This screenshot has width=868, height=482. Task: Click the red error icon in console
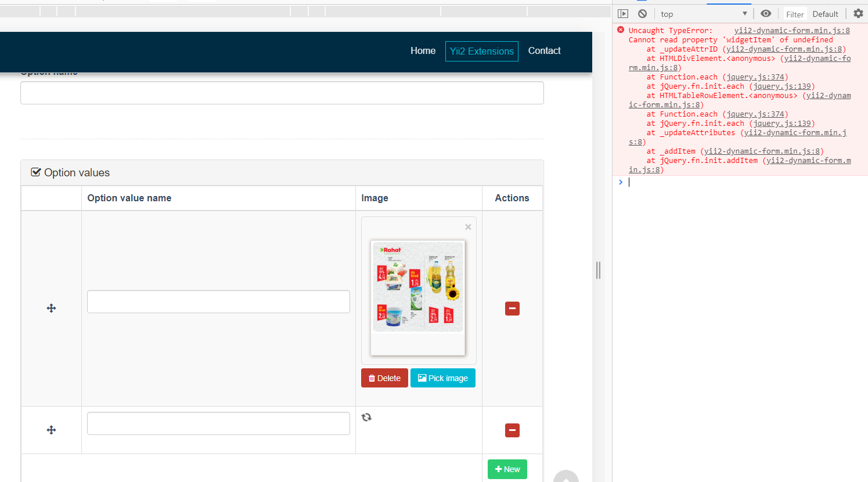point(621,30)
